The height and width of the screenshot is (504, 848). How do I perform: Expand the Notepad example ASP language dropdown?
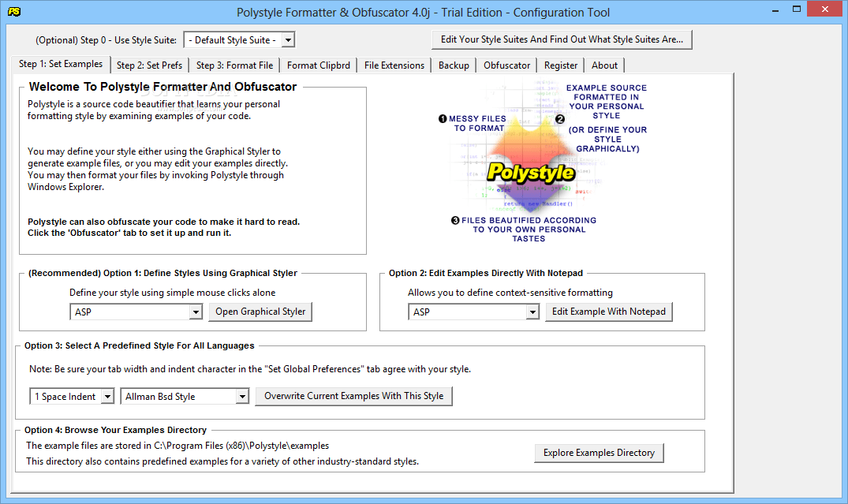pyautogui.click(x=532, y=312)
